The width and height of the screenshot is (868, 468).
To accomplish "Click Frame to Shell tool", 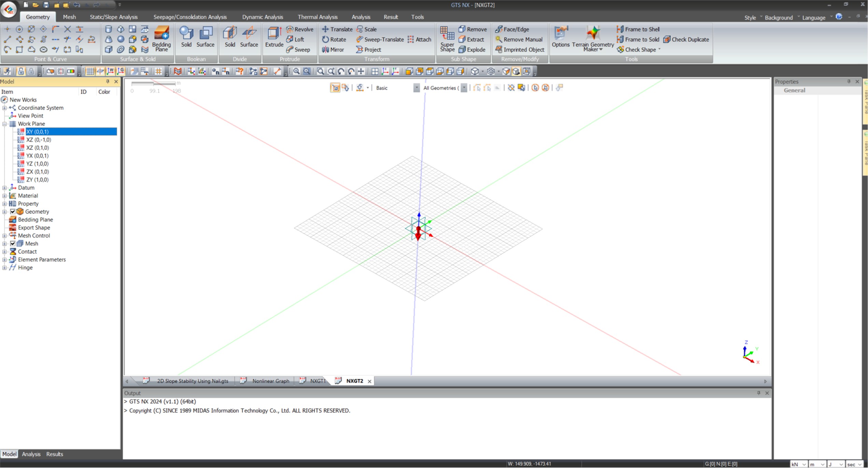I will point(638,29).
